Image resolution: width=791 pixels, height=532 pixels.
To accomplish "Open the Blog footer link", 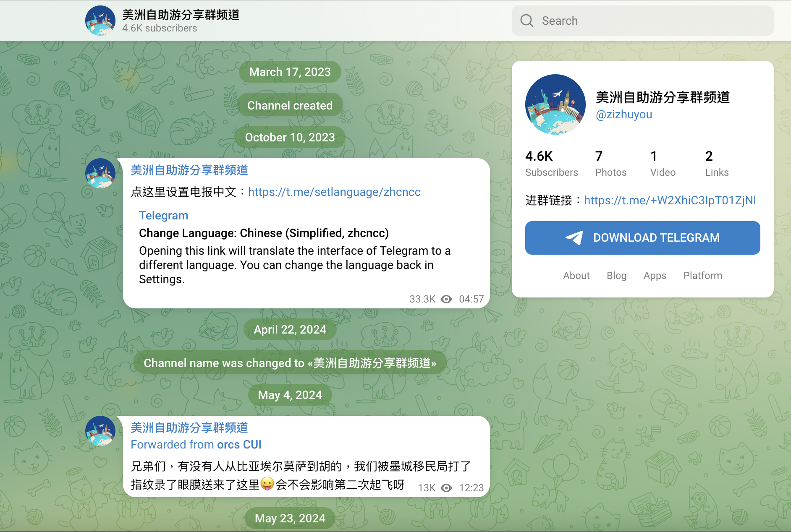I will point(616,276).
